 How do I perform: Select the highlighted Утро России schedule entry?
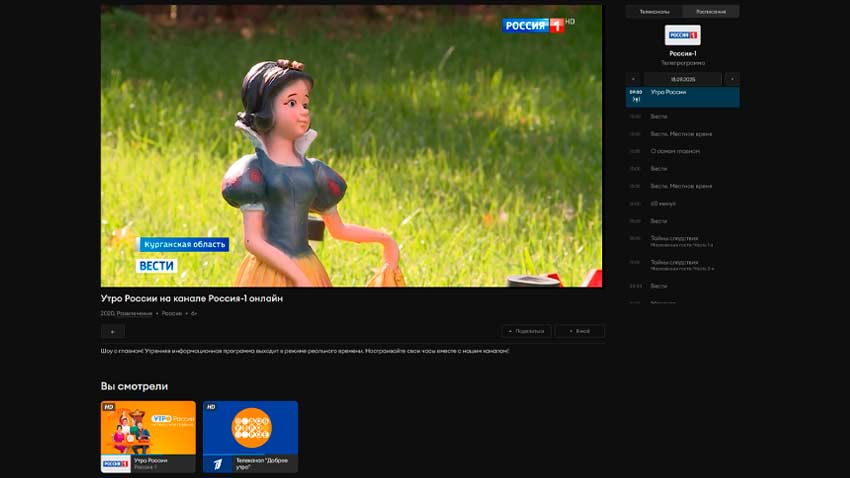[682, 97]
